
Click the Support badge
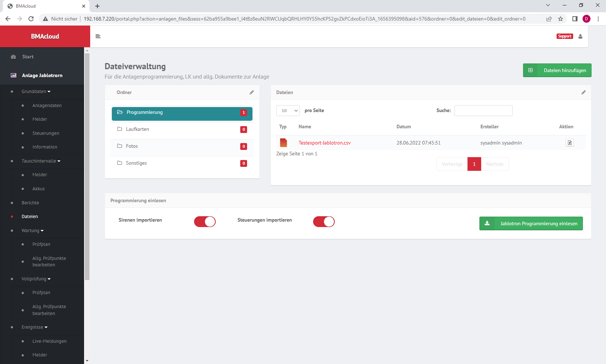(565, 36)
